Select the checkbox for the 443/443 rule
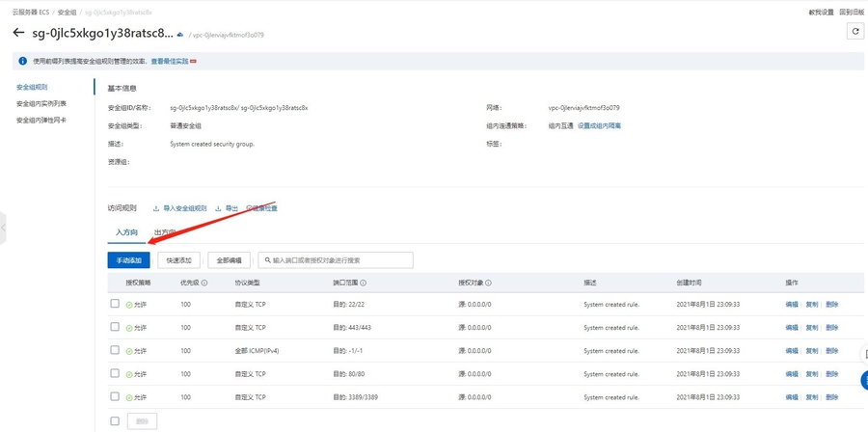Image resolution: width=868 pixels, height=432 pixels. [115, 327]
